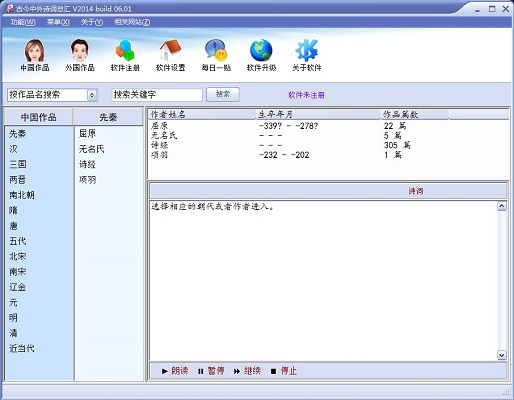Click the 5 篇 works count cell
The width and height of the screenshot is (514, 400).
tap(392, 136)
